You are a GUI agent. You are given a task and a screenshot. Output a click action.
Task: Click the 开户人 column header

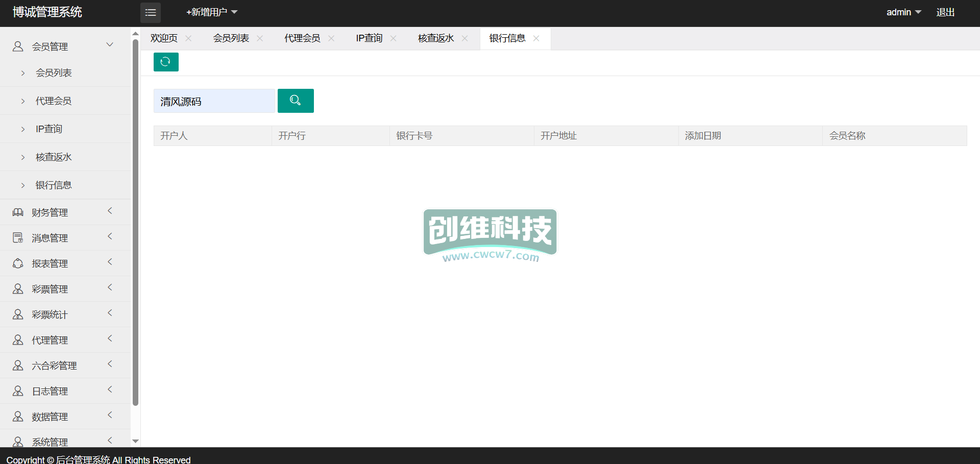point(213,136)
